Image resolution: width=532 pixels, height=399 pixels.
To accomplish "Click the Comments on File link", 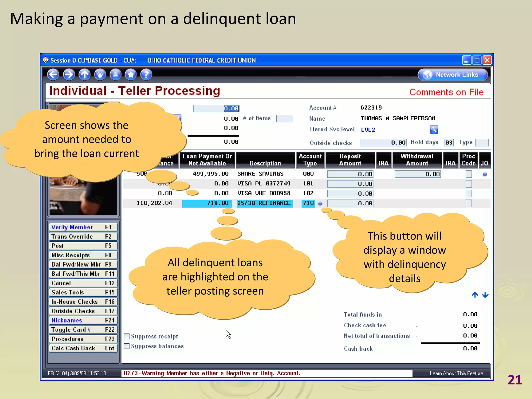I will 446,92.
